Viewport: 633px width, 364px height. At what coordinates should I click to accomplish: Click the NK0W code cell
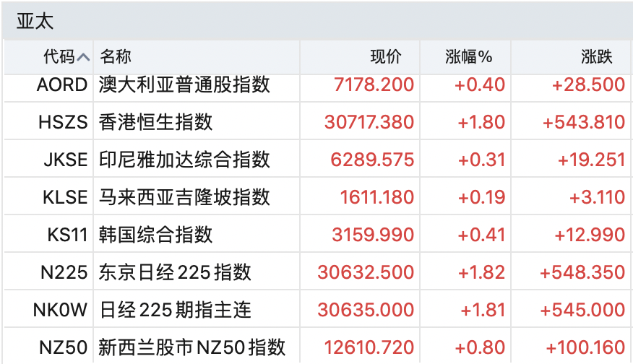[60, 310]
